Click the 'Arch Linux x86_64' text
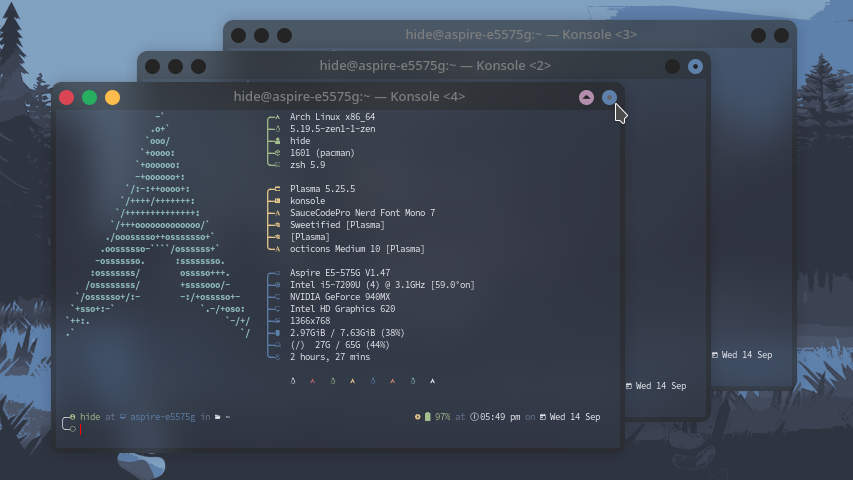The width and height of the screenshot is (853, 480). (332, 117)
